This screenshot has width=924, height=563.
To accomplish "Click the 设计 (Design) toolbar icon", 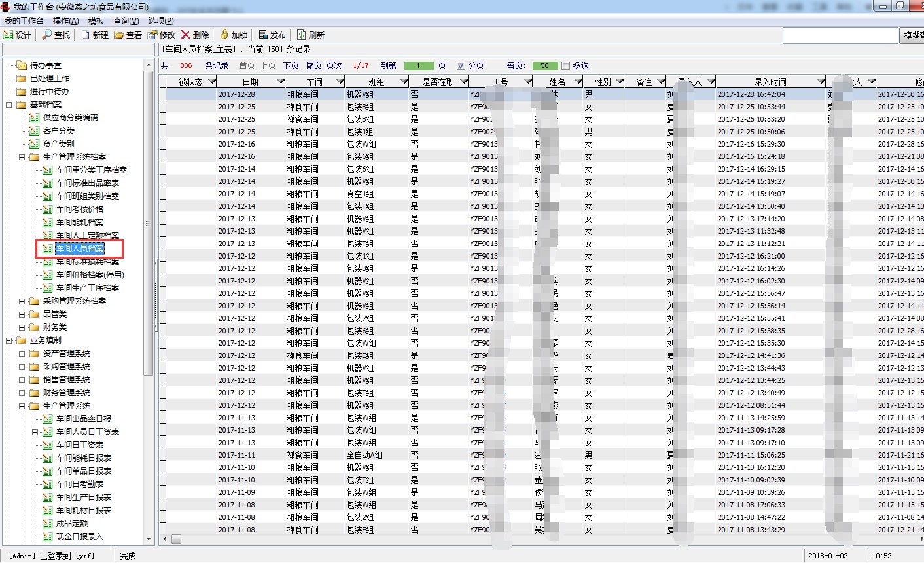I will pyautogui.click(x=9, y=35).
